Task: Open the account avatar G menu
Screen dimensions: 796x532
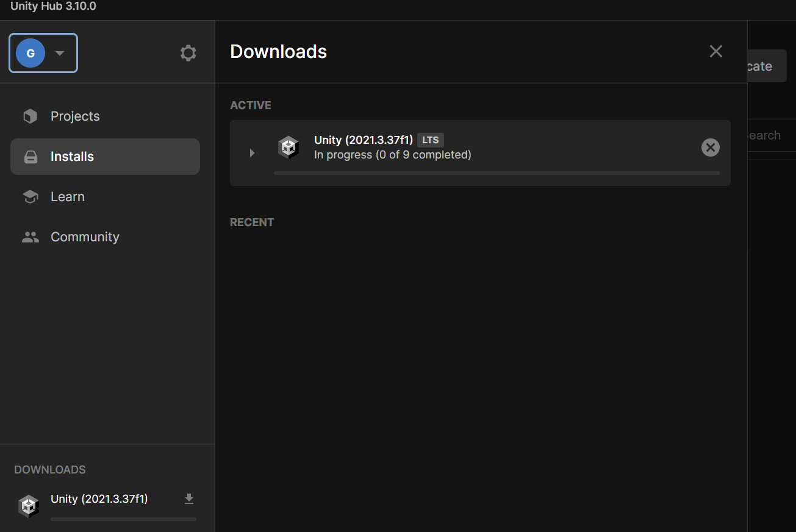Action: coord(43,53)
